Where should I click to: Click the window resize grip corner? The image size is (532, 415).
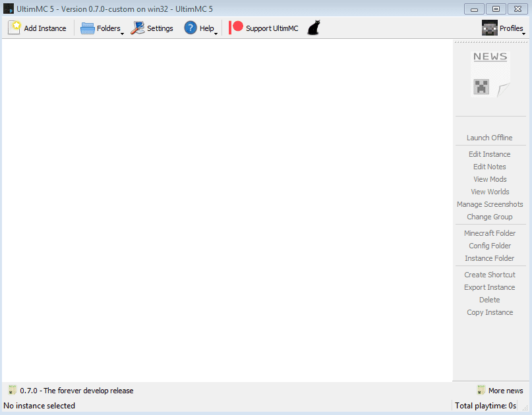525,408
